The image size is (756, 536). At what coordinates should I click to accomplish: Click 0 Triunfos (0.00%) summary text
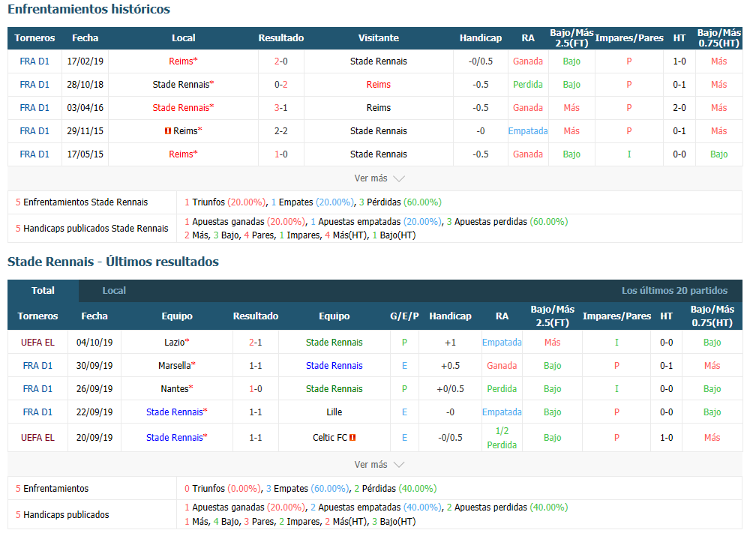click(223, 489)
